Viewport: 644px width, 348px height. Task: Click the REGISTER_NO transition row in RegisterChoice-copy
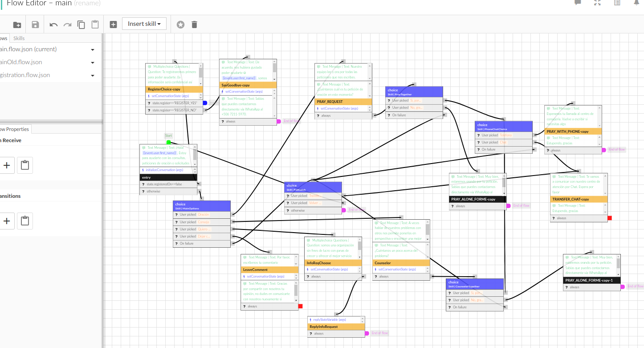point(174,110)
